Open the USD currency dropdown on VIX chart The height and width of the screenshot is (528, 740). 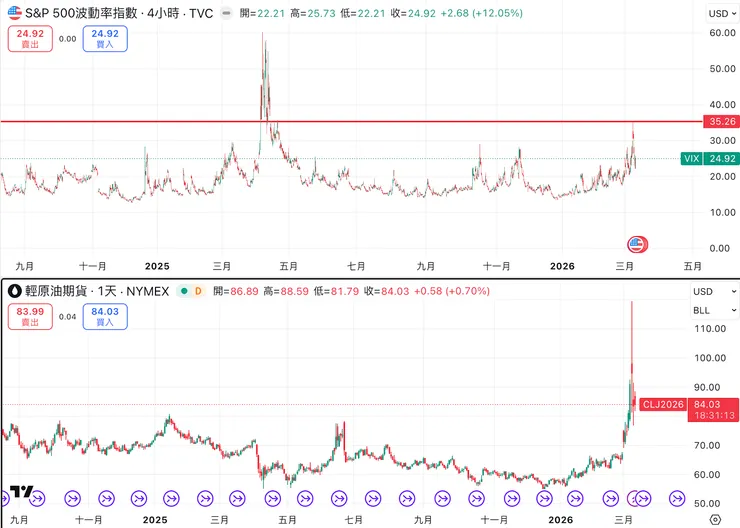point(722,14)
